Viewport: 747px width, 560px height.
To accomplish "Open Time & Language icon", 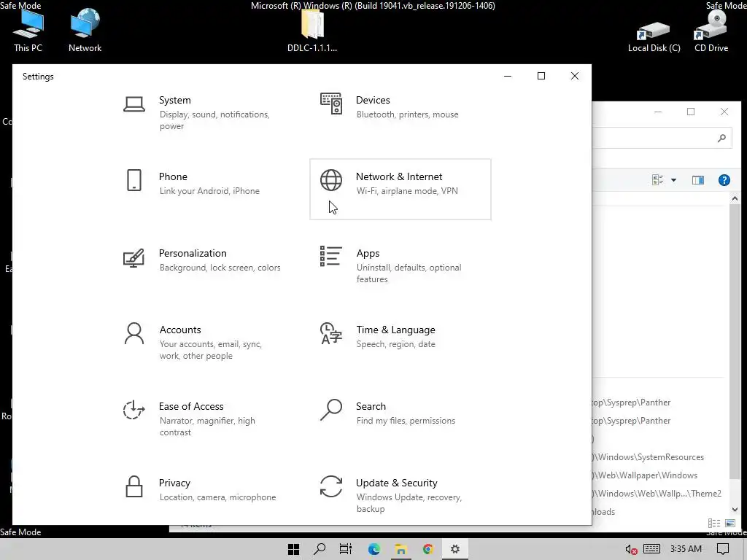I will point(331,333).
